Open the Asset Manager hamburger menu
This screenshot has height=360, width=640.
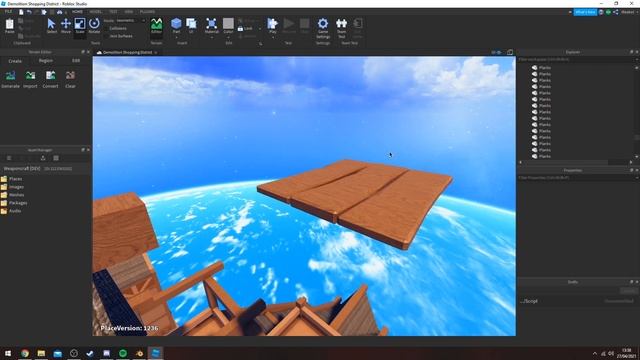pyautogui.click(x=9, y=158)
